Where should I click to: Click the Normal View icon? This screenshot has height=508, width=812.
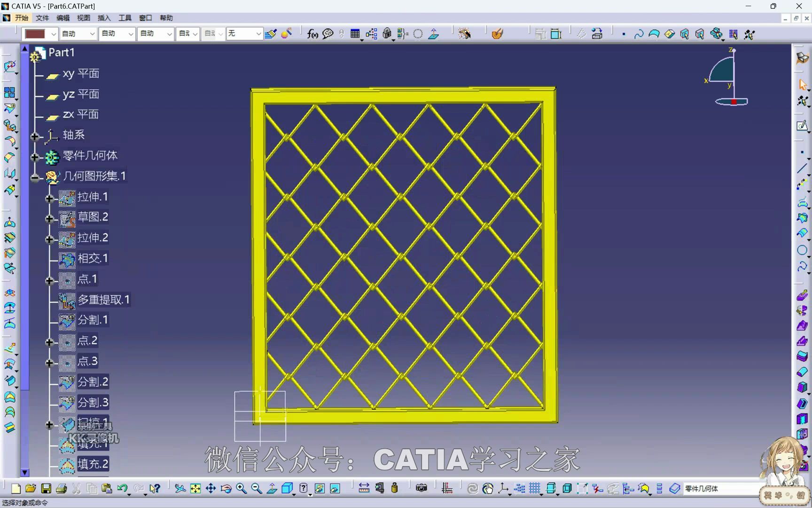click(x=272, y=489)
